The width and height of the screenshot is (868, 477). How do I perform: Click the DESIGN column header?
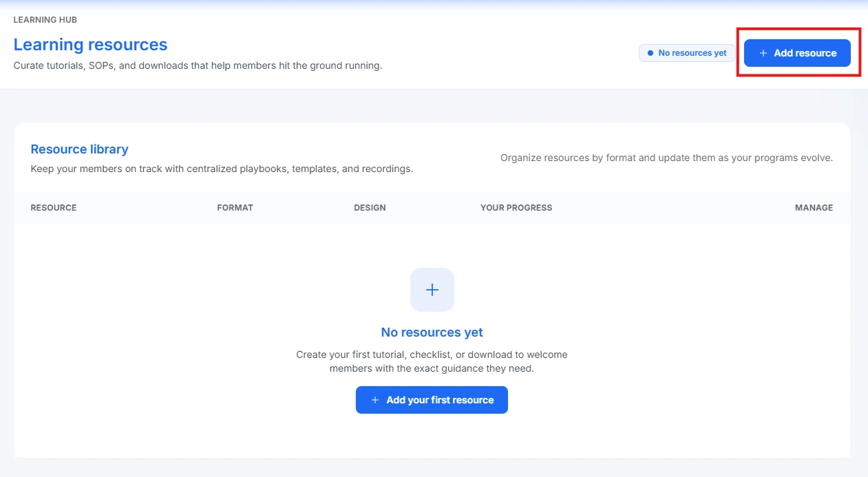click(370, 207)
